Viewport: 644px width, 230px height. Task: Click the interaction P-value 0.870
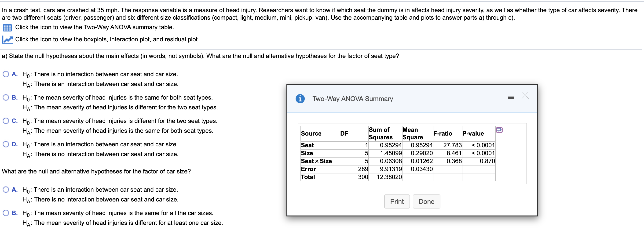pos(487,161)
